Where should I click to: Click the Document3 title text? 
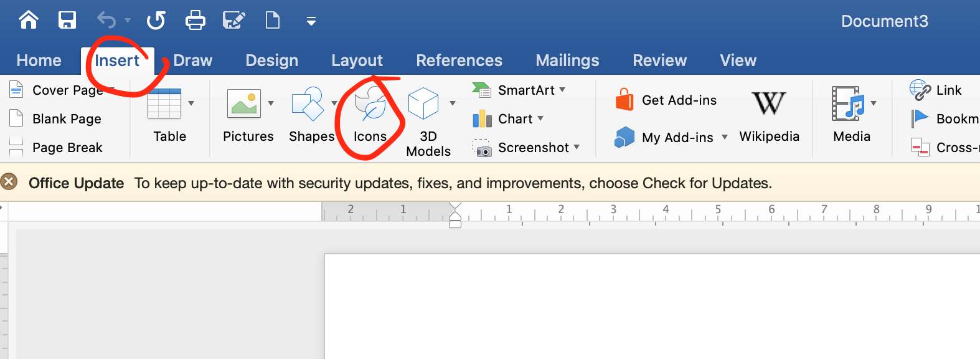[884, 21]
